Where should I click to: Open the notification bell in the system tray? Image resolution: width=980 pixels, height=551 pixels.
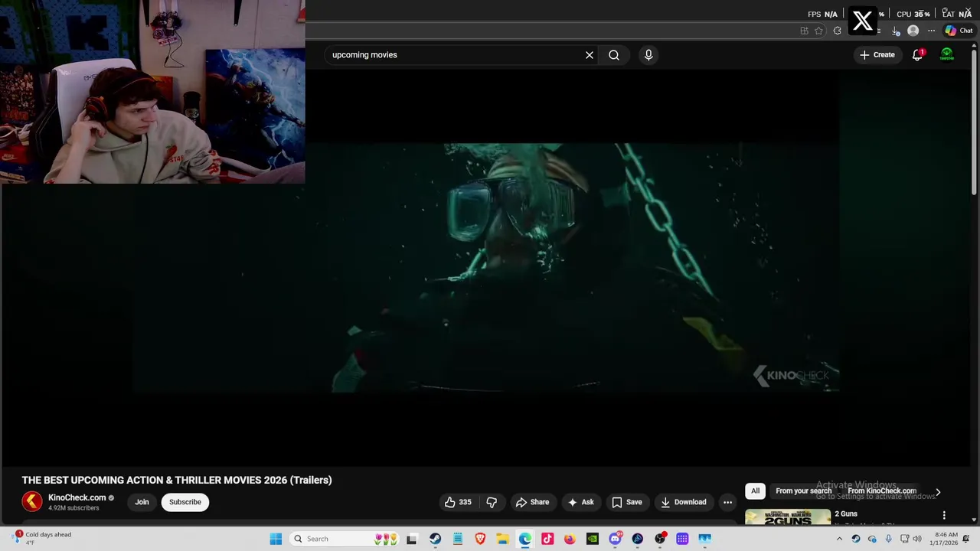pos(967,539)
